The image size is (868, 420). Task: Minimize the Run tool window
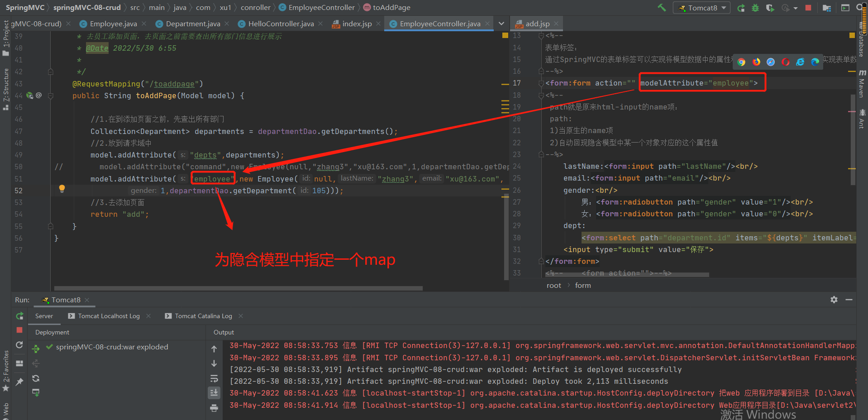[849, 300]
